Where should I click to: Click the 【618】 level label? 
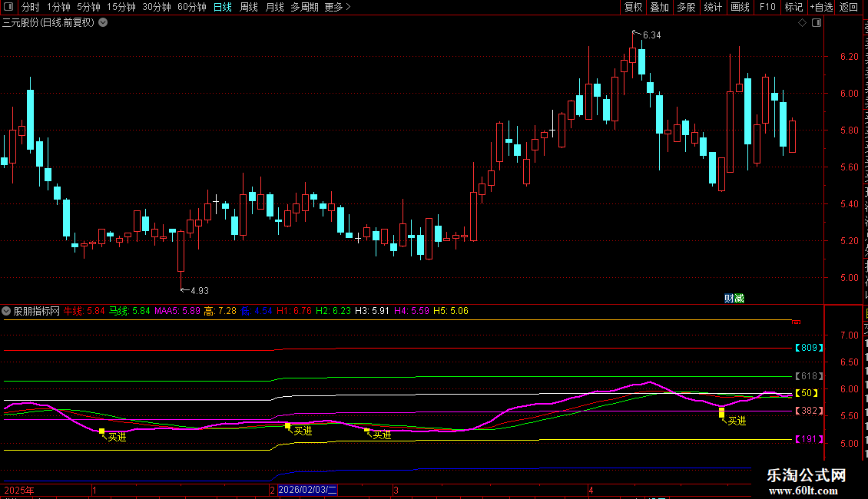pos(809,376)
